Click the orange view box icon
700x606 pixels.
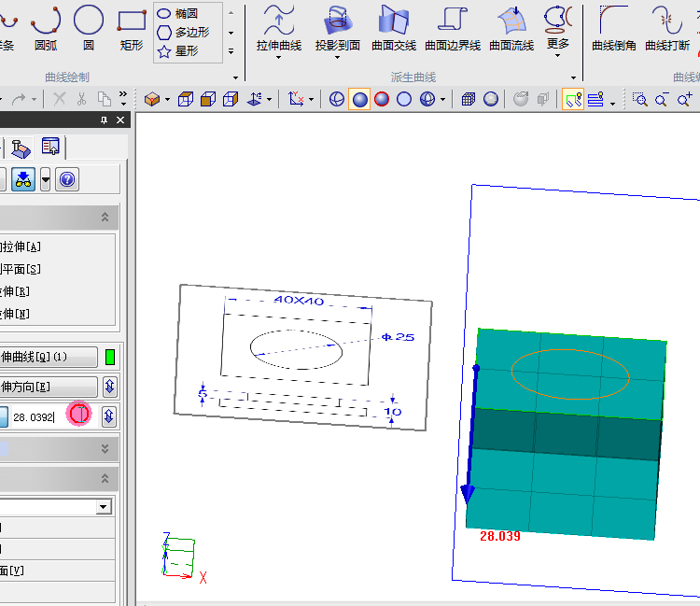click(152, 99)
